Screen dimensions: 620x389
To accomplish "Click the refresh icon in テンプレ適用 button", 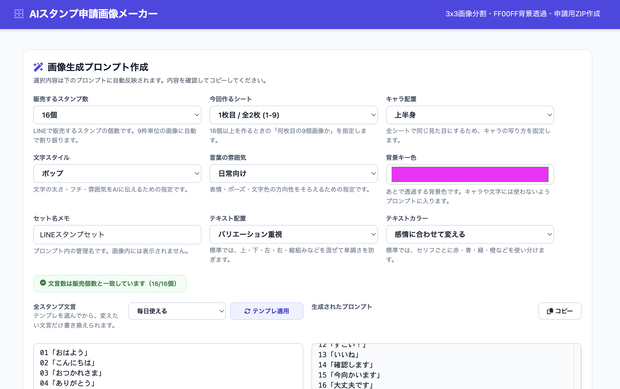I will tap(247, 311).
